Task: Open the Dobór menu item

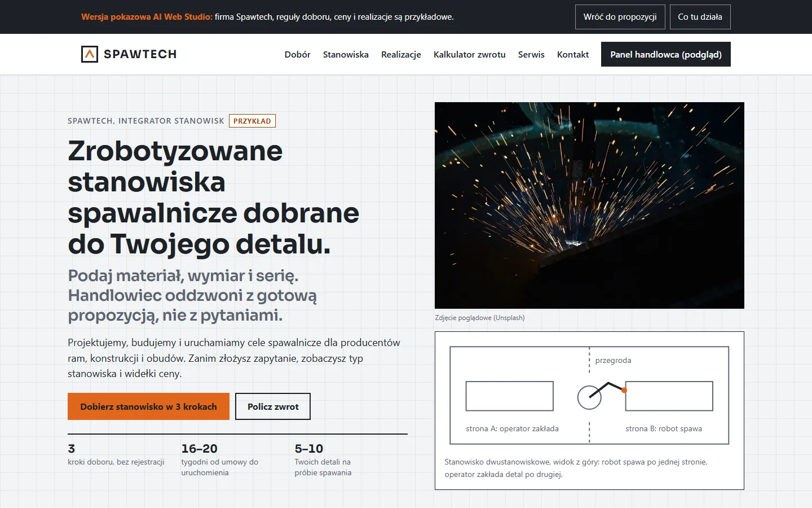Action: coord(298,55)
